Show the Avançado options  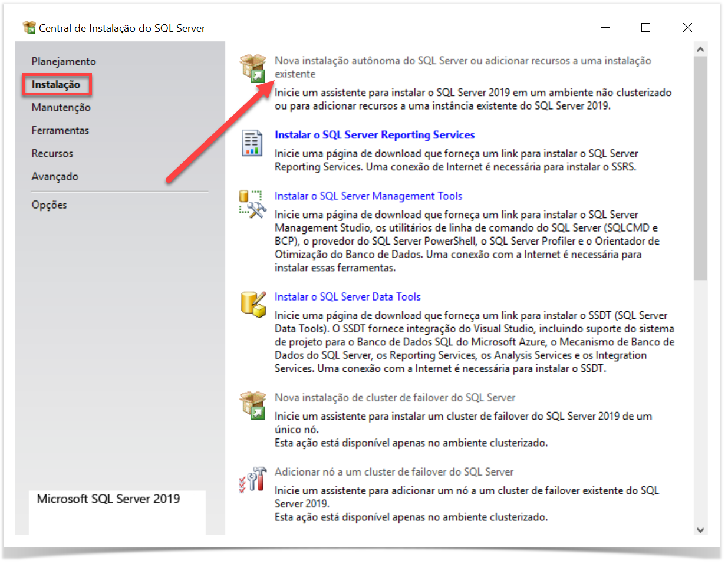pos(55,176)
